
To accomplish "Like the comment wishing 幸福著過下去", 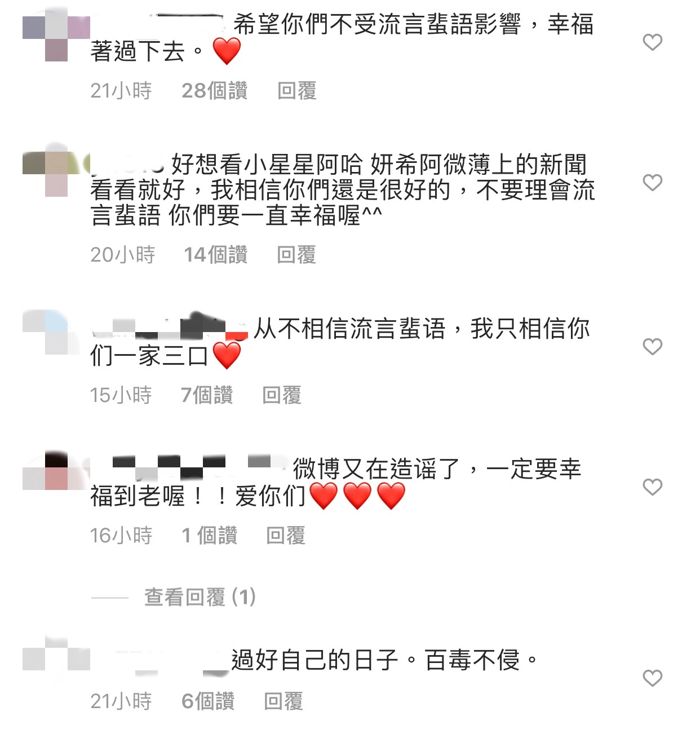I will tap(652, 42).
